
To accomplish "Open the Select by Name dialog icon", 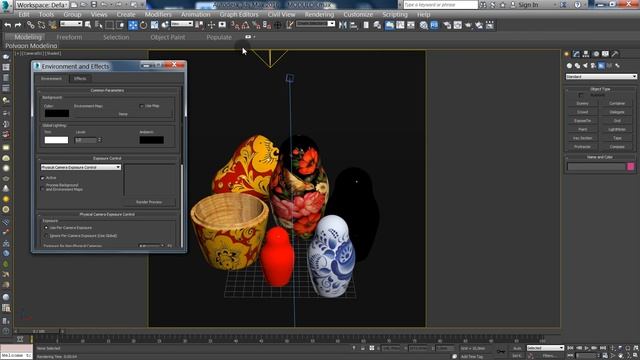I will click(x=98, y=25).
